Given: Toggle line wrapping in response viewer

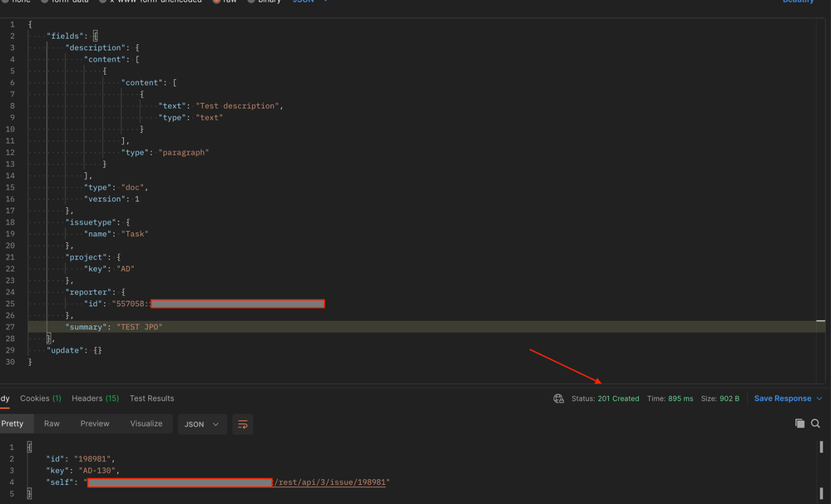Looking at the screenshot, I should coord(242,424).
